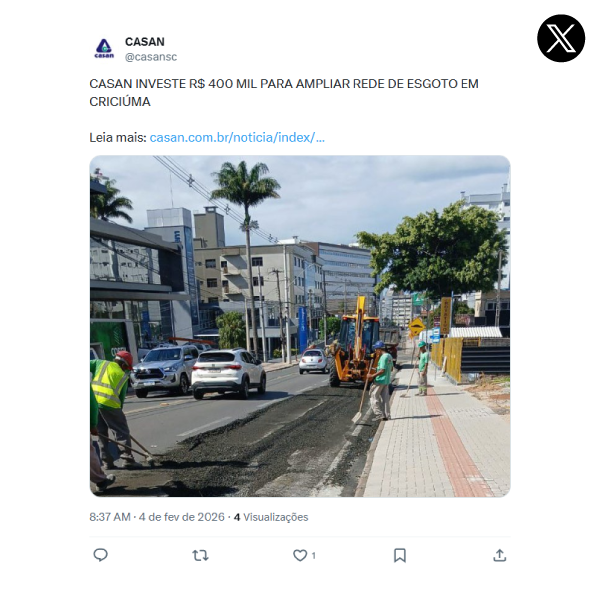Click the CASAN profile avatar

[104, 49]
